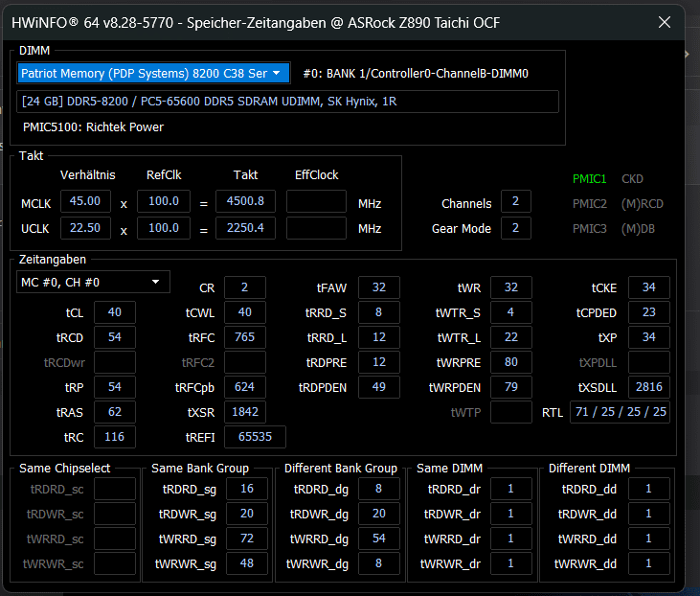Click the tWRWR_sg value 48

(247, 563)
